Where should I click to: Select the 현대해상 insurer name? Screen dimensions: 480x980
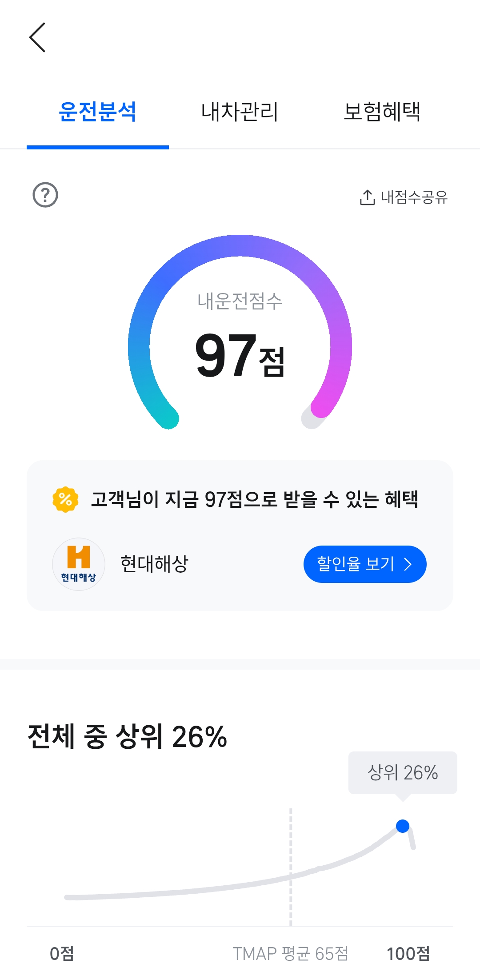(154, 564)
